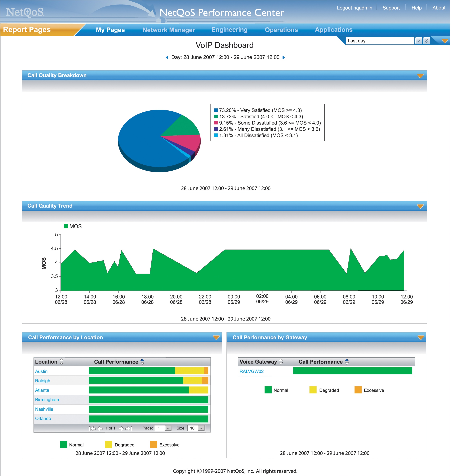Go to next day arrow
The image size is (451, 476).
[284, 57]
